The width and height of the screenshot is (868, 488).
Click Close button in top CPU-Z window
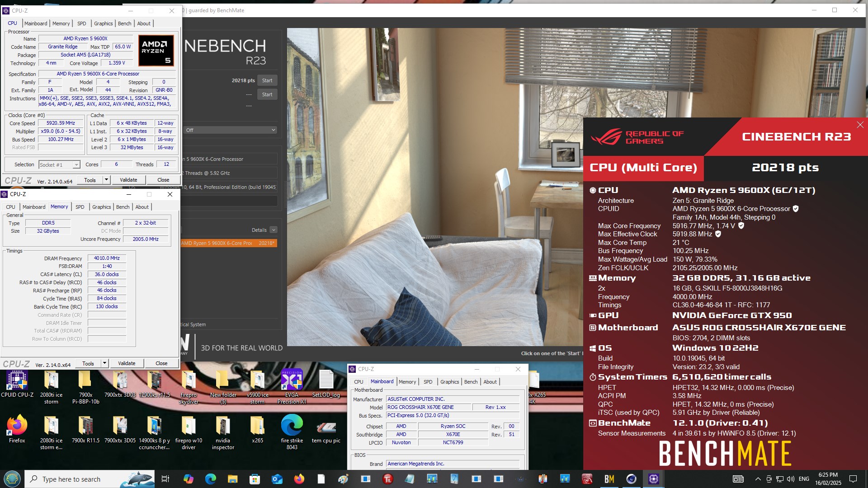(163, 180)
